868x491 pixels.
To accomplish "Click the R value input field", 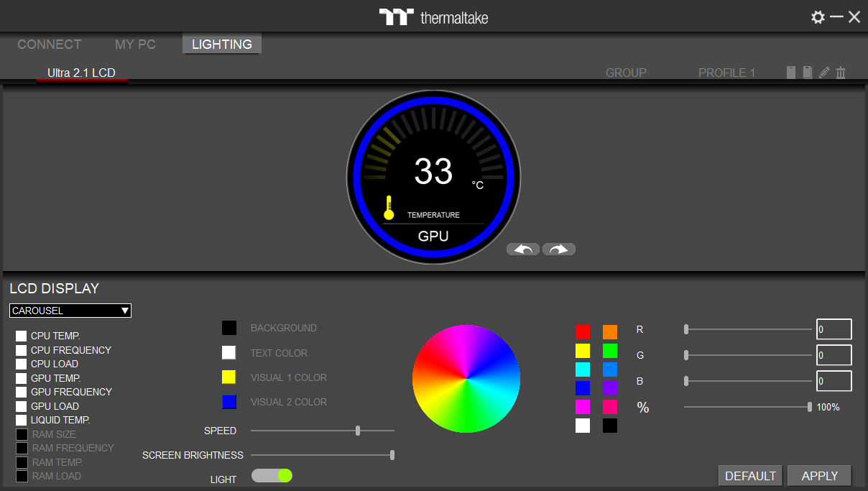I will (834, 329).
